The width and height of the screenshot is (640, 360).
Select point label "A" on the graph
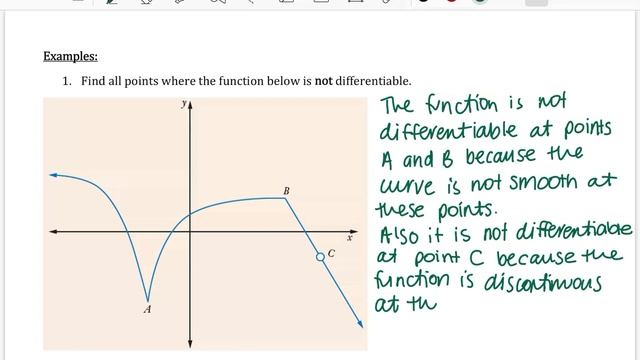(147, 309)
